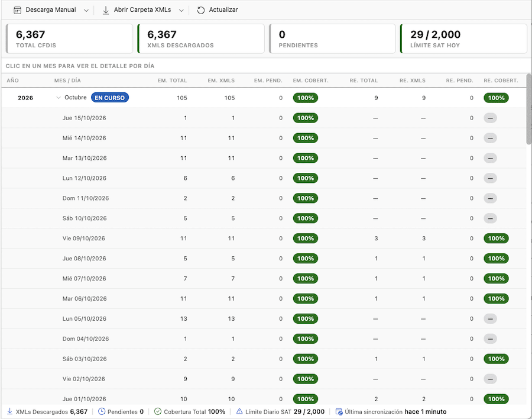This screenshot has width=532, height=419.
Task: Select the XMLs Descargados summary card
Action: (x=201, y=38)
